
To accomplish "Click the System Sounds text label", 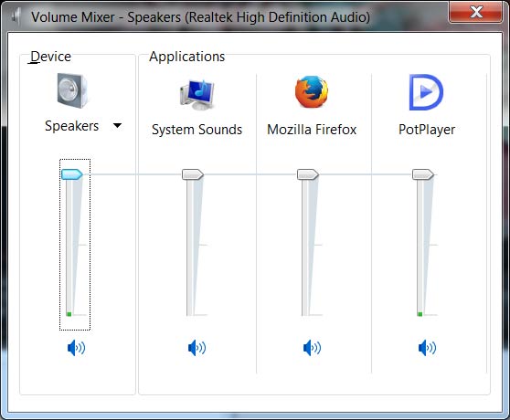I will coord(197,130).
